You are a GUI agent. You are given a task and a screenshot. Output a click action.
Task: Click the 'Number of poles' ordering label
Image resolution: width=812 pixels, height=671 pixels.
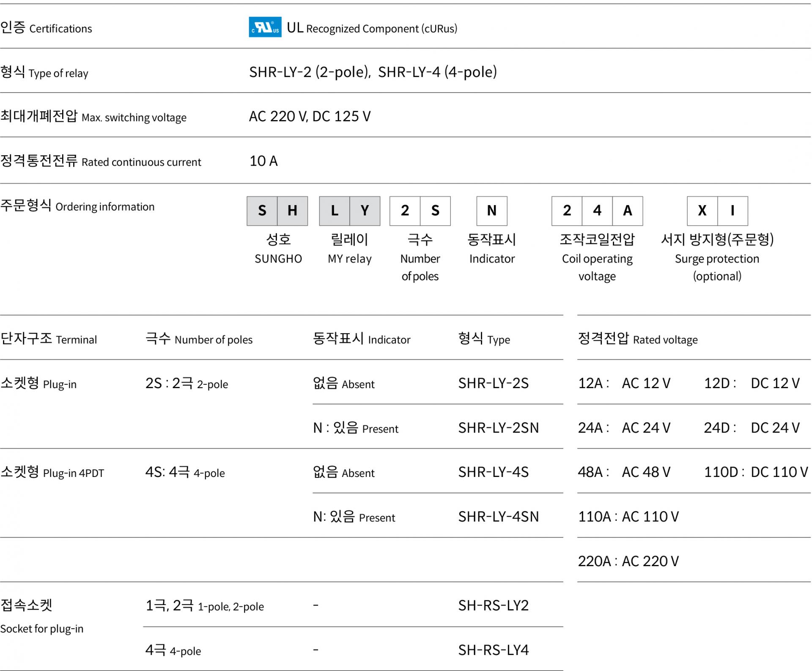tap(420, 267)
